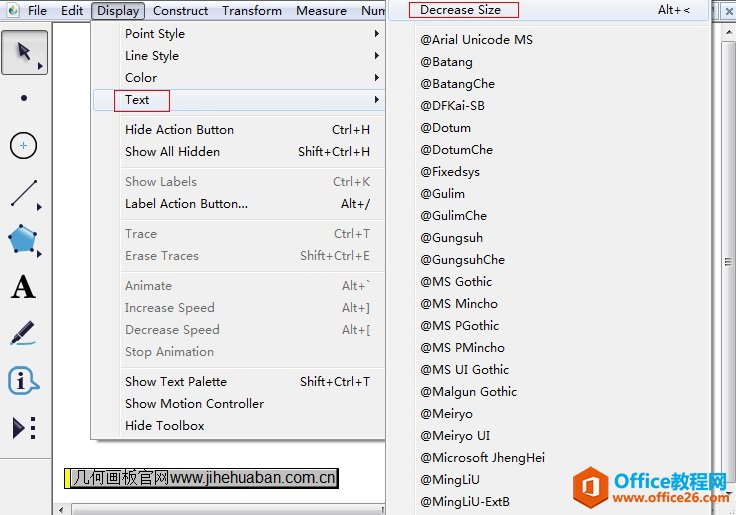736x515 pixels.
Task: Choose Hide Toolbox
Action: [239, 426]
